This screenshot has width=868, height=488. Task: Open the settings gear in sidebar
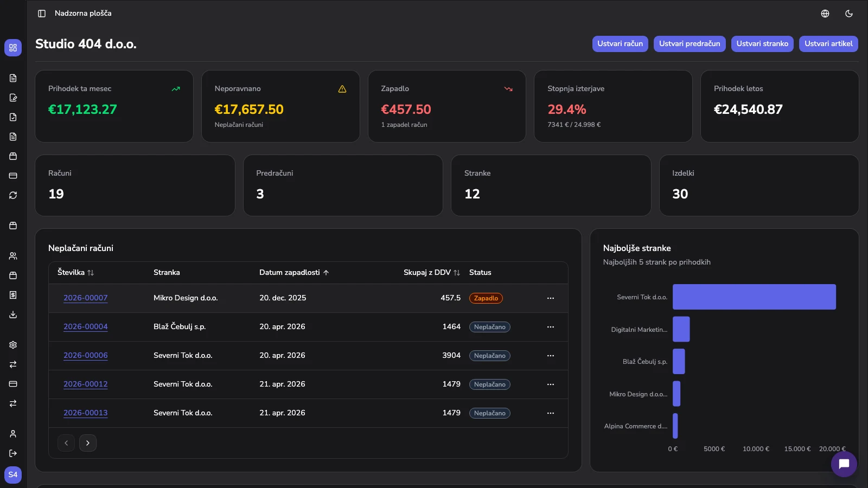(13, 345)
